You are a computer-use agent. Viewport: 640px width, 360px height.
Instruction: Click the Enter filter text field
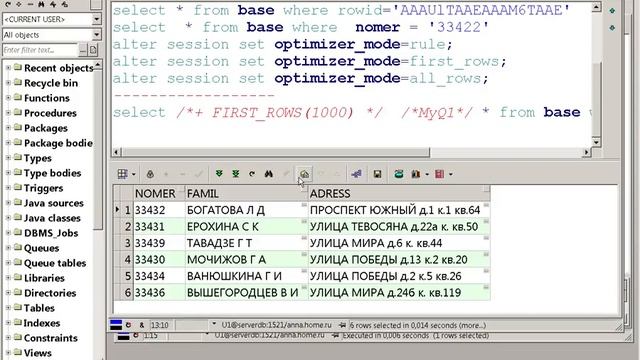[40, 50]
